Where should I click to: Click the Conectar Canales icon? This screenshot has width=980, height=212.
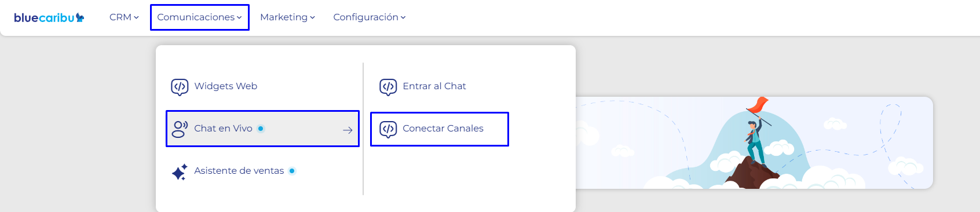[x=388, y=129]
